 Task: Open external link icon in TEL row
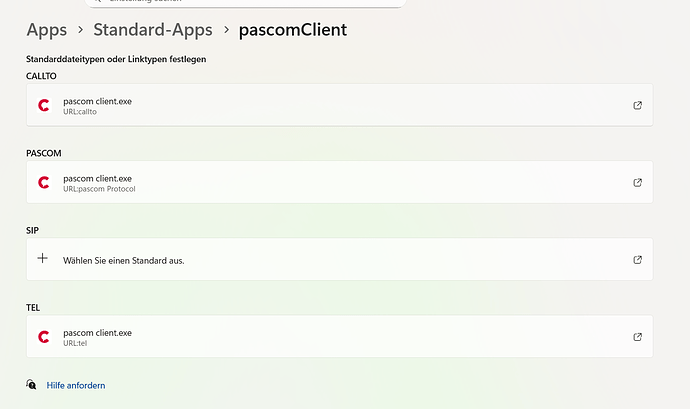(x=637, y=337)
